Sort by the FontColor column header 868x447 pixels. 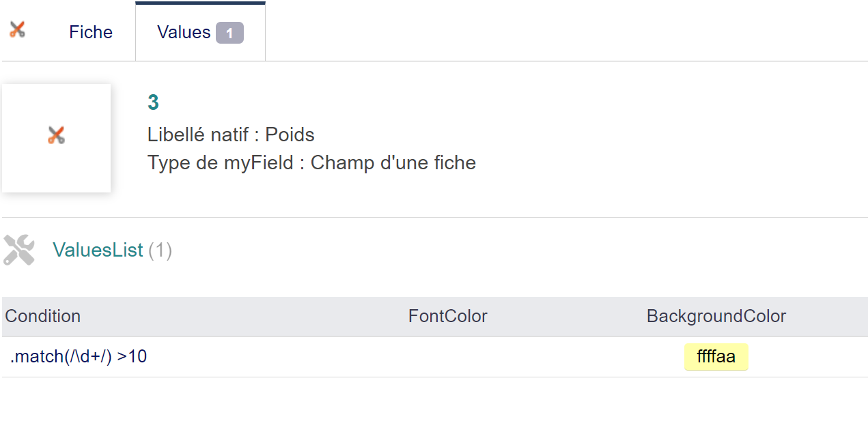coord(448,316)
